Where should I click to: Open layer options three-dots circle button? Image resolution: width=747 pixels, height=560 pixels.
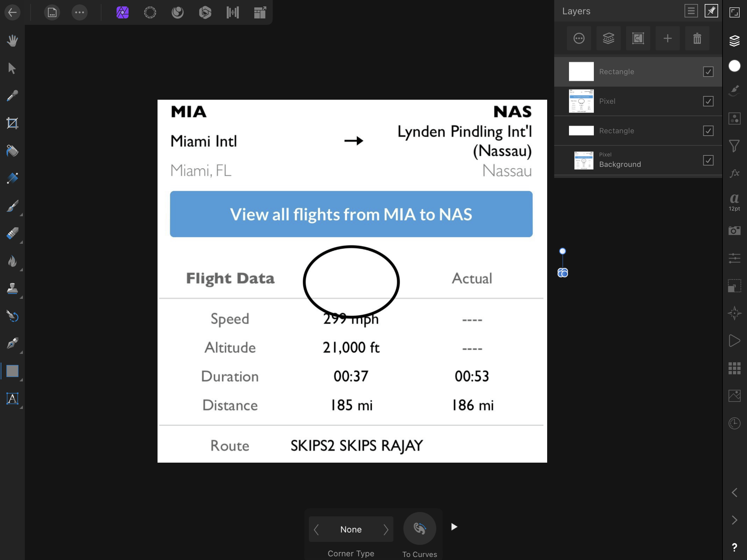point(579,39)
